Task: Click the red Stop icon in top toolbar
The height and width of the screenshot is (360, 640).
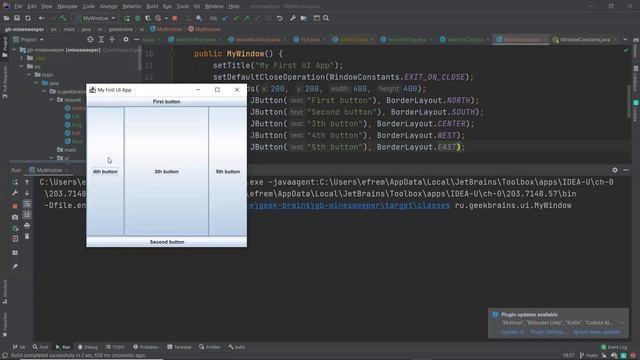Action: click(x=175, y=18)
